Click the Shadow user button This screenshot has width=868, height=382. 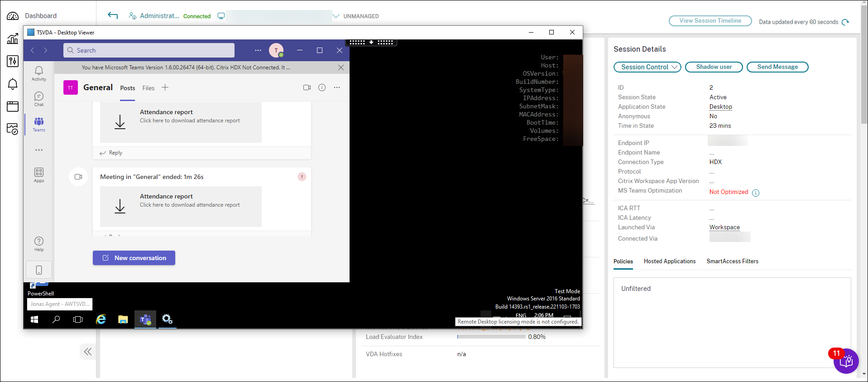(x=714, y=67)
